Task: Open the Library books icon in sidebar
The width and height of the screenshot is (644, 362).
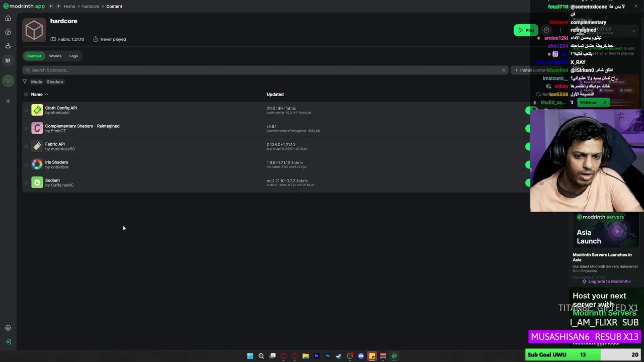Action: coord(8,60)
